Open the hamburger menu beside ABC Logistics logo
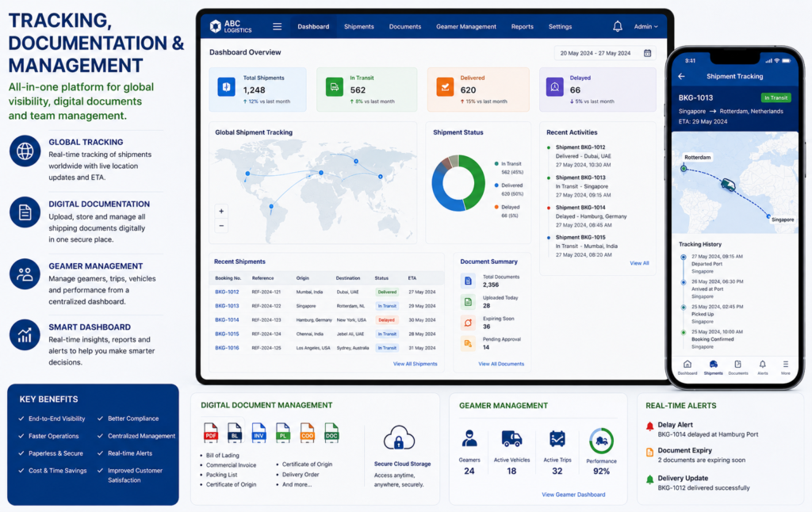The image size is (812, 512). pyautogui.click(x=277, y=26)
